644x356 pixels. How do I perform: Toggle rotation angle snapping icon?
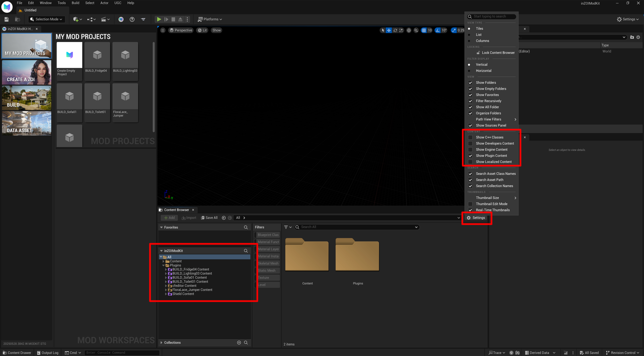click(438, 30)
